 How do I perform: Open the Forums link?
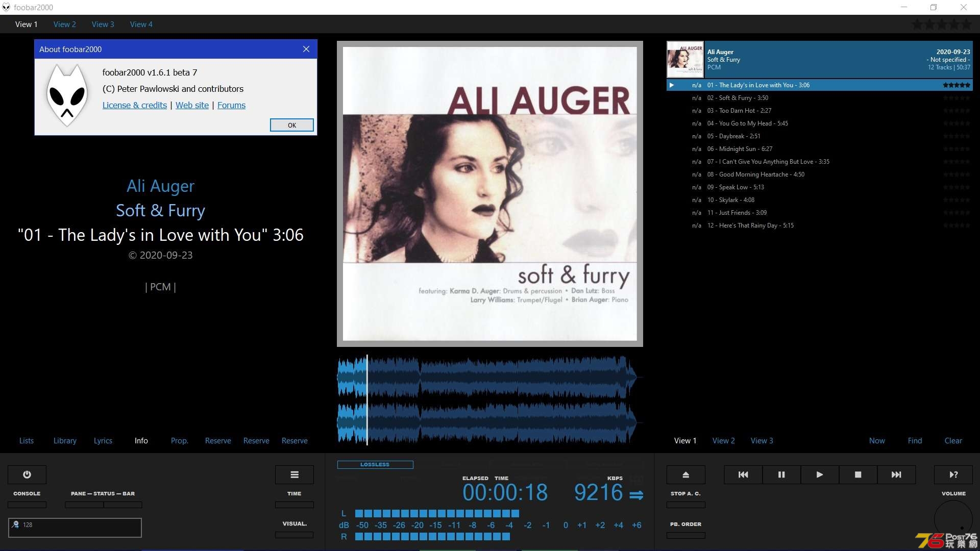(232, 105)
